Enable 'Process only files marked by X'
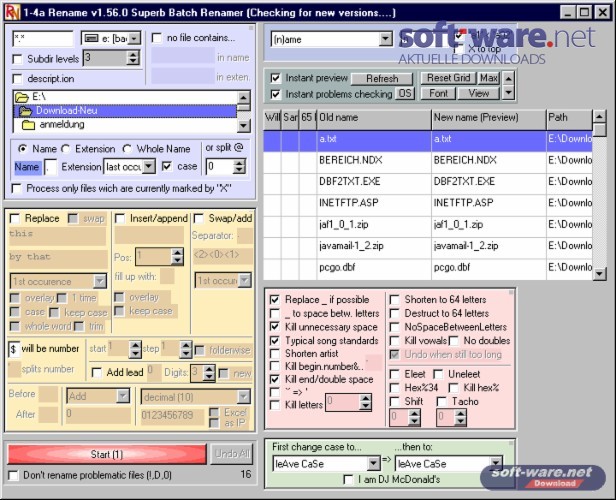 16,189
